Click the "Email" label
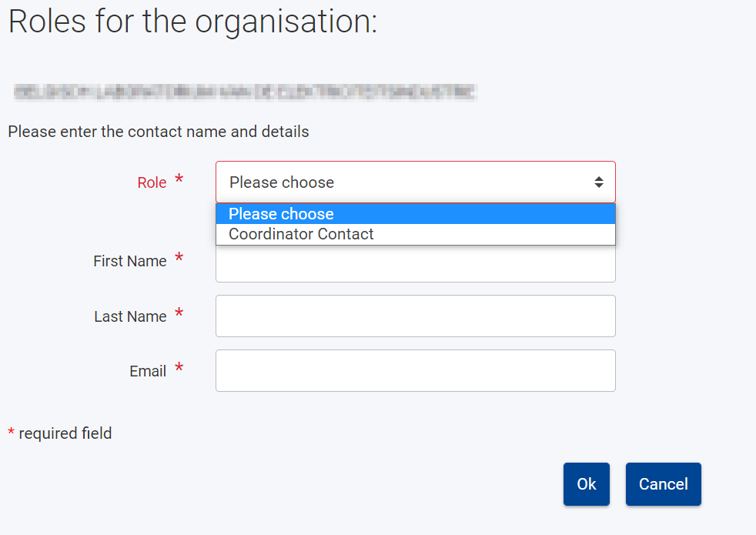The width and height of the screenshot is (756, 535). [x=148, y=371]
